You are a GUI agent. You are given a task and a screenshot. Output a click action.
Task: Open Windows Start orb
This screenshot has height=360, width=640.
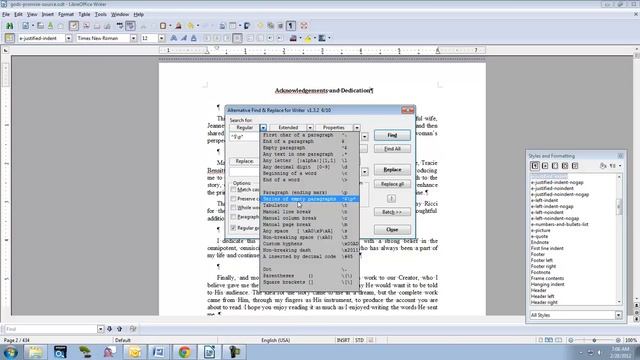pyautogui.click(x=10, y=352)
